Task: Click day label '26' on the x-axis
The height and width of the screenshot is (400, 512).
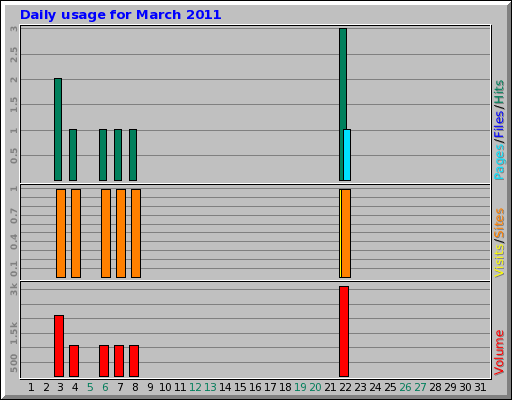Action: [405, 387]
